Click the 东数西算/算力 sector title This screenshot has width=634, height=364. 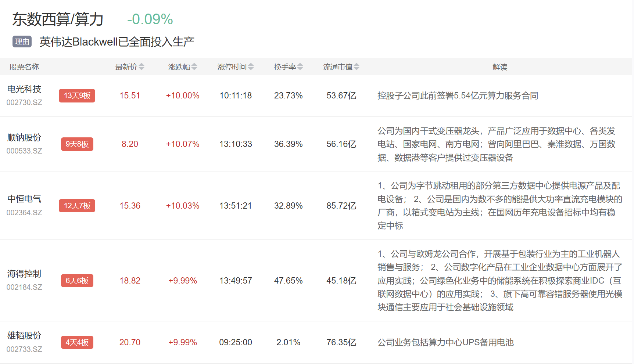pyautogui.click(x=58, y=19)
